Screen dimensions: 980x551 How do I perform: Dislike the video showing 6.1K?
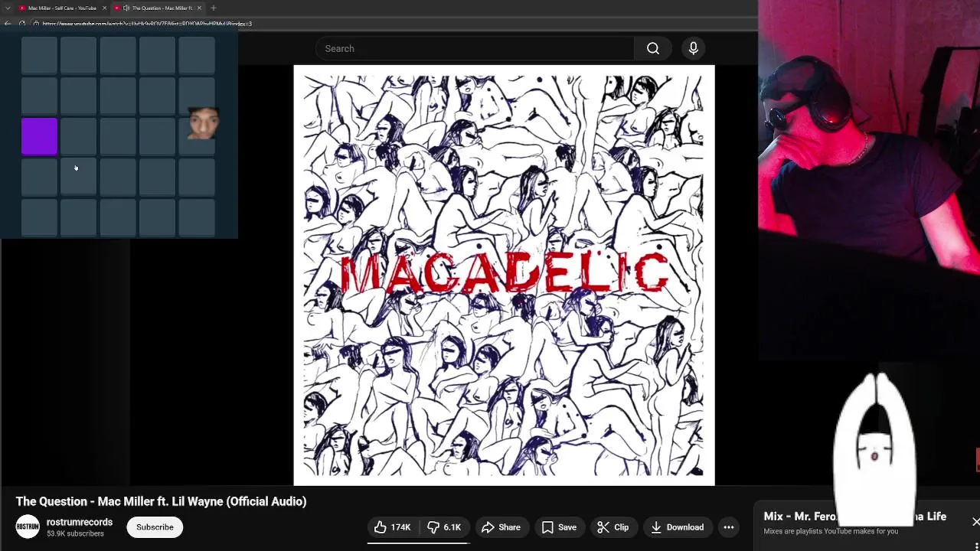click(x=444, y=527)
